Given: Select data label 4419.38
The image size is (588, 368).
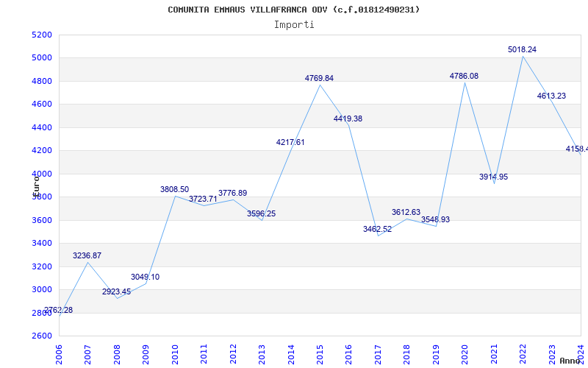Looking at the screenshot, I should pyautogui.click(x=348, y=118).
